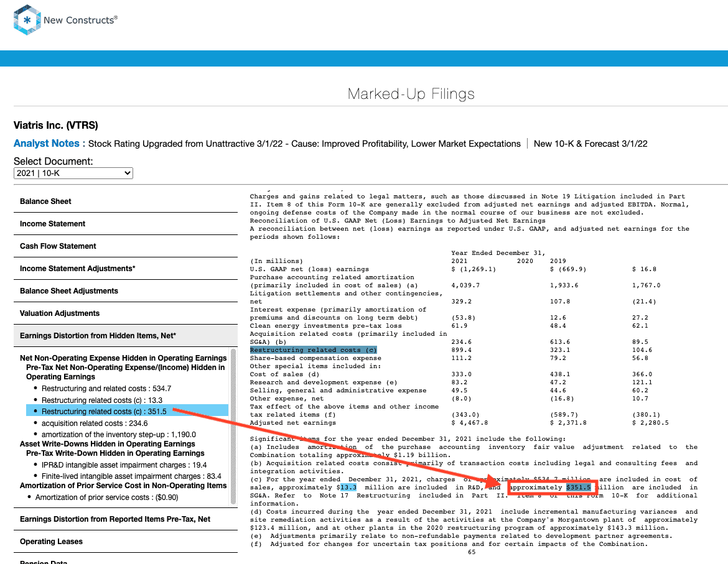Expand Valuation Adjustments section
The height and width of the screenshot is (564, 728).
tap(125, 313)
